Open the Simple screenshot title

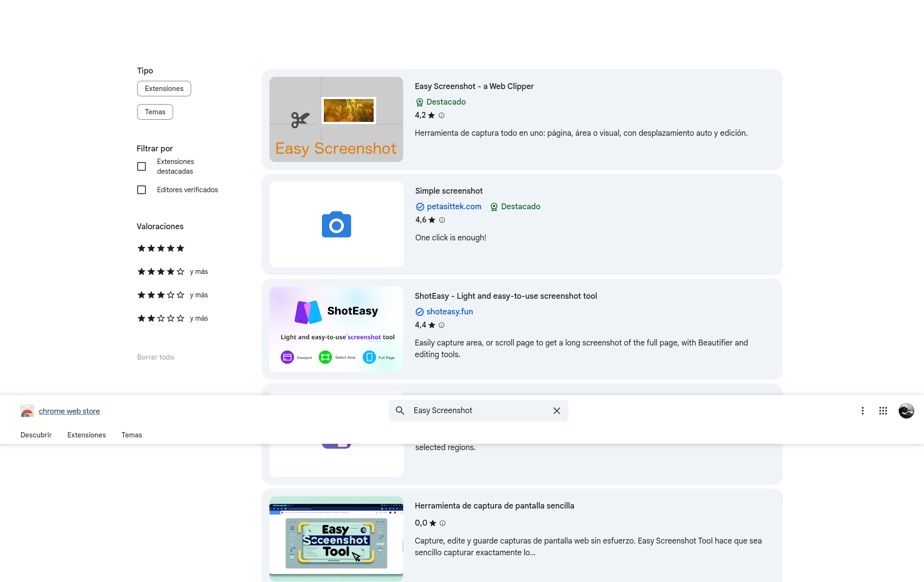[x=449, y=191]
